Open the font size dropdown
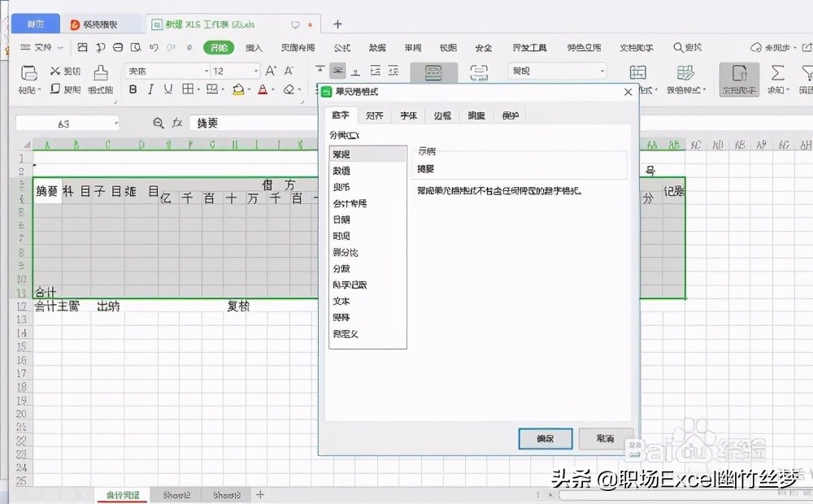This screenshot has width=813, height=504. tap(254, 70)
